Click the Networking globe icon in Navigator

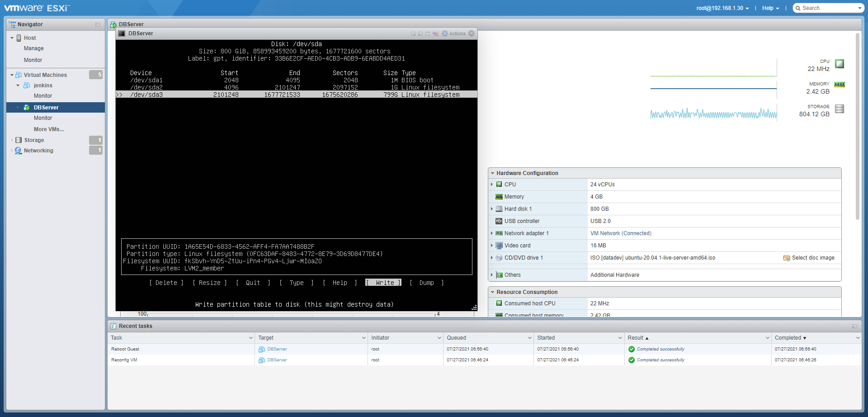pyautogui.click(x=18, y=151)
